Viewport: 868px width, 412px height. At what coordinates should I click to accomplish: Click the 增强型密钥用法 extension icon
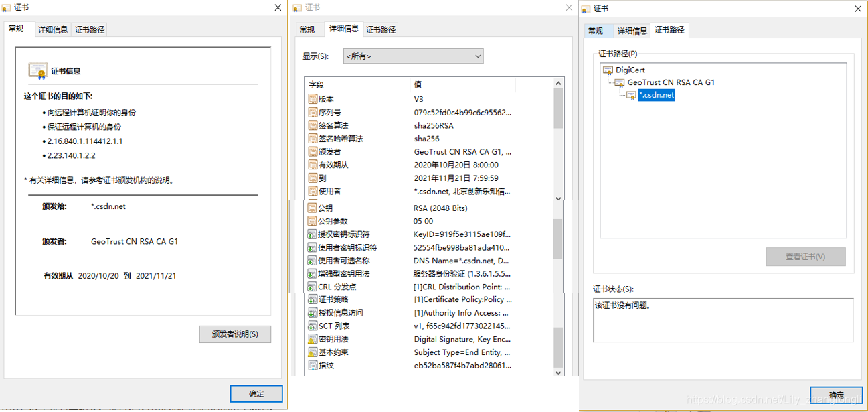pyautogui.click(x=312, y=274)
